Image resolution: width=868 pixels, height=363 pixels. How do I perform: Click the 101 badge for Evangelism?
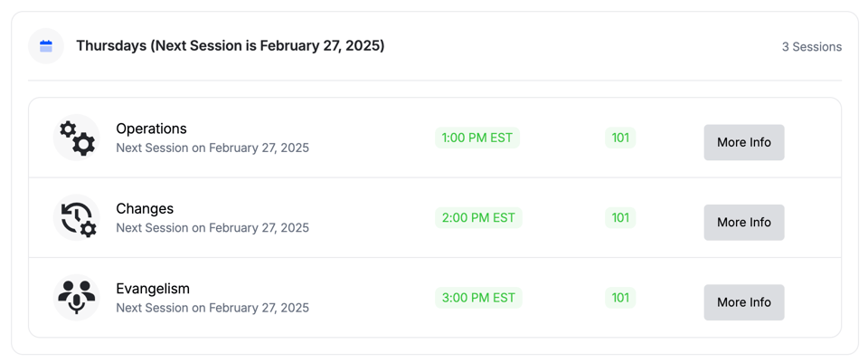click(x=620, y=298)
